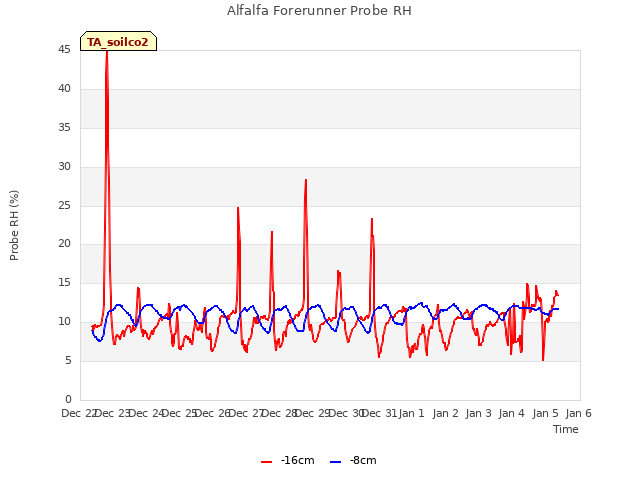Click the Jan 5 x-axis label
The width and height of the screenshot is (640, 480).
pos(545,413)
